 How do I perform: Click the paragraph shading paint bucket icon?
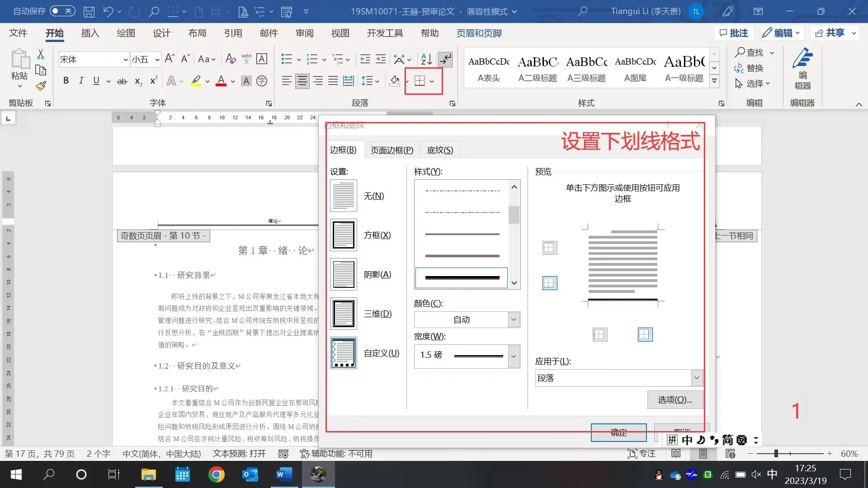[x=394, y=81]
